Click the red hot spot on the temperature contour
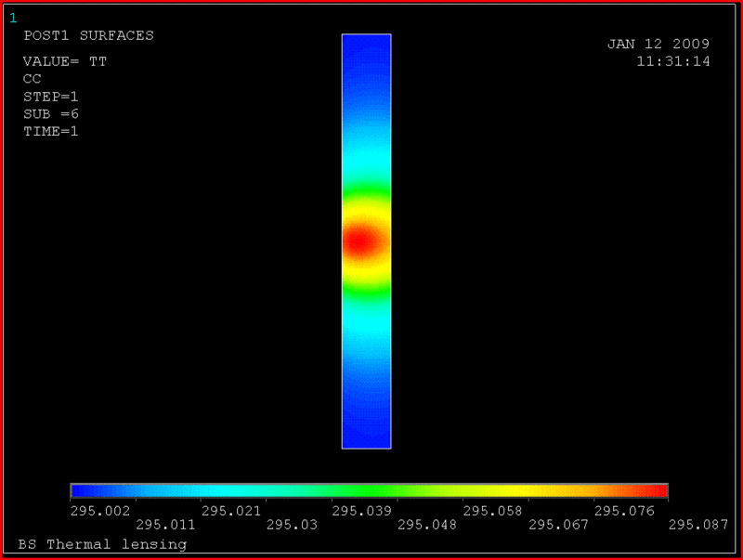This screenshot has width=743, height=560. (360, 241)
